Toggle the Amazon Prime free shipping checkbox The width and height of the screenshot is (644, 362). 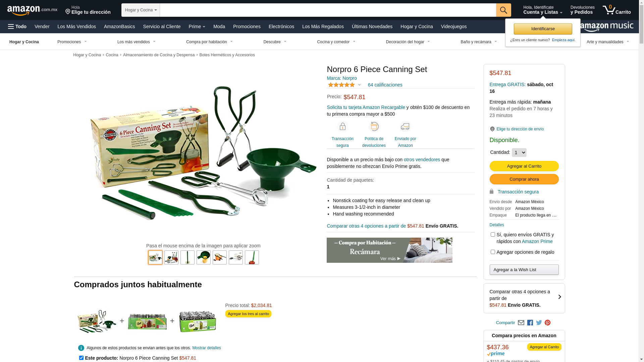pos(493,235)
